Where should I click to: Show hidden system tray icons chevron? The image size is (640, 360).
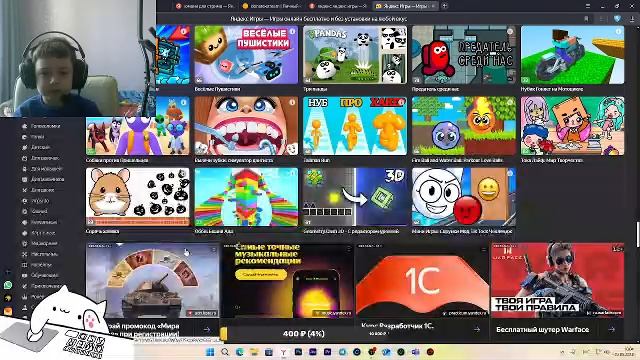(x=562, y=352)
